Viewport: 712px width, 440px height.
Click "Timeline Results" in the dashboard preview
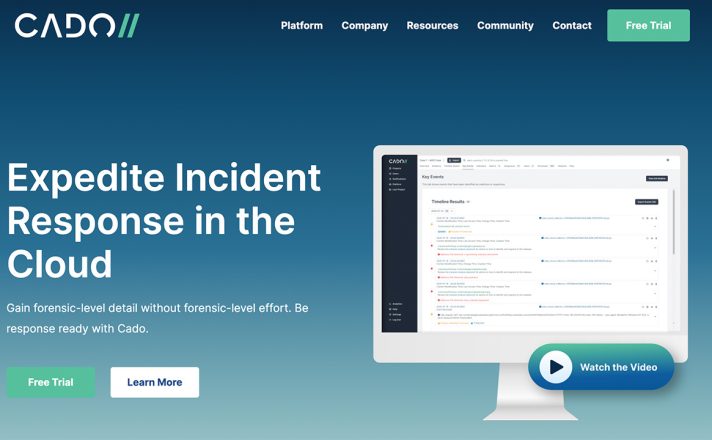[448, 202]
